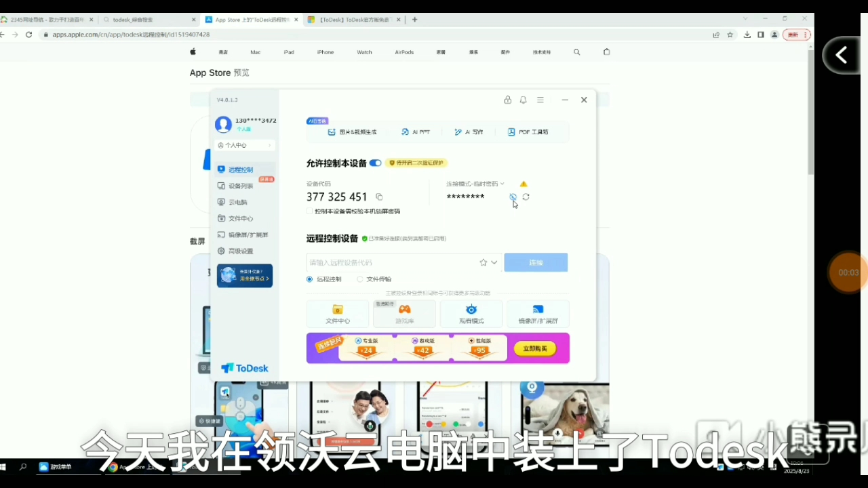Open ToDesk notifications bell

pos(523,100)
